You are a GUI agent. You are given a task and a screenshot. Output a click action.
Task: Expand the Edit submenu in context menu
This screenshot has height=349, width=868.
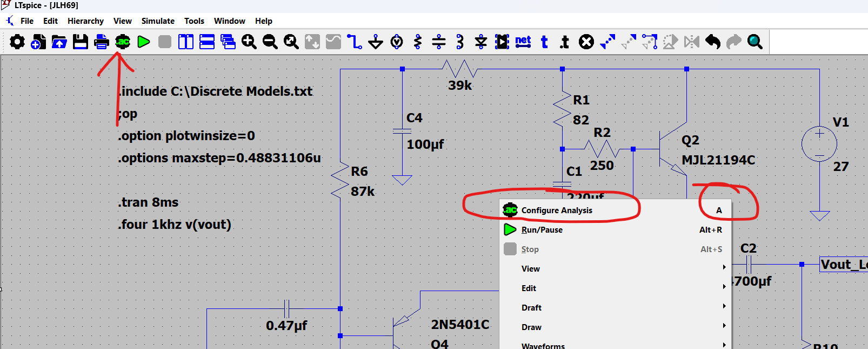point(616,288)
